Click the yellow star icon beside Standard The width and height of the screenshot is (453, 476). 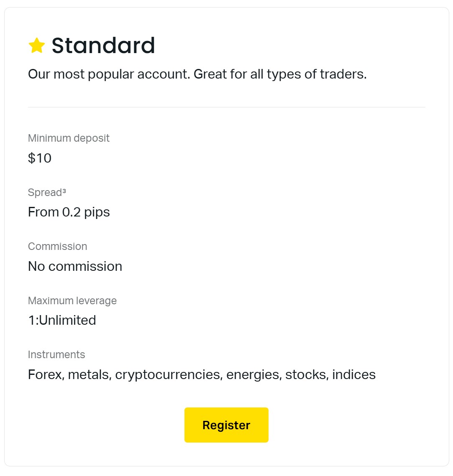pos(37,46)
